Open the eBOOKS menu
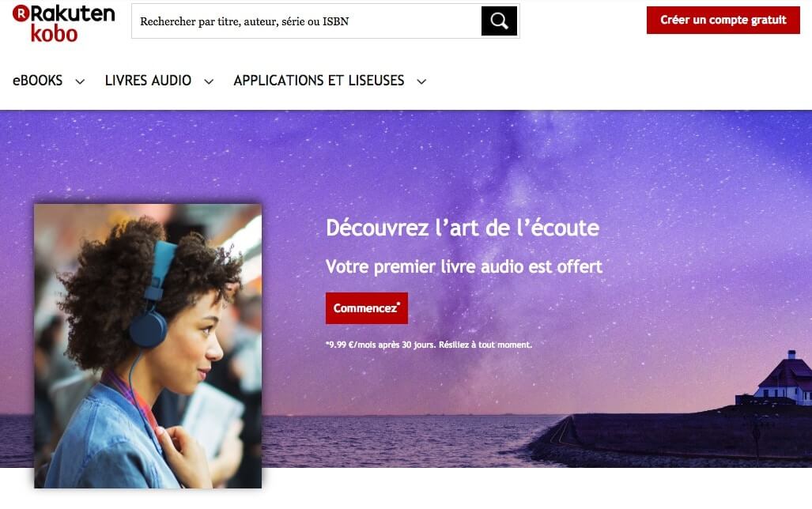 point(38,81)
